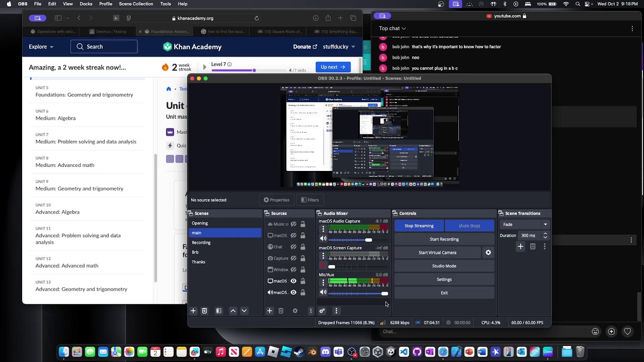Open source properties gear in Sources panel
Image resolution: width=644 pixels, height=362 pixels.
tap(295, 311)
